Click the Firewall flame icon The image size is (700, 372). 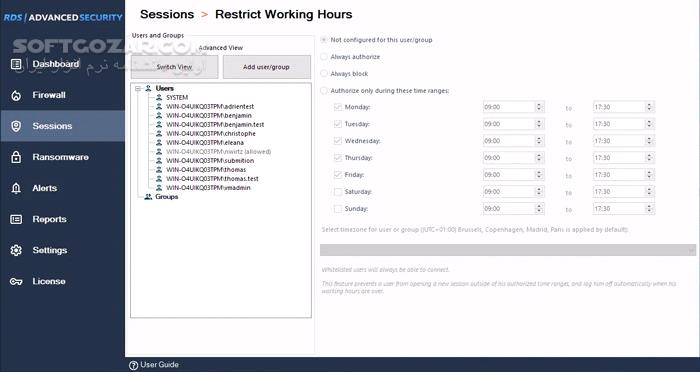[16, 95]
